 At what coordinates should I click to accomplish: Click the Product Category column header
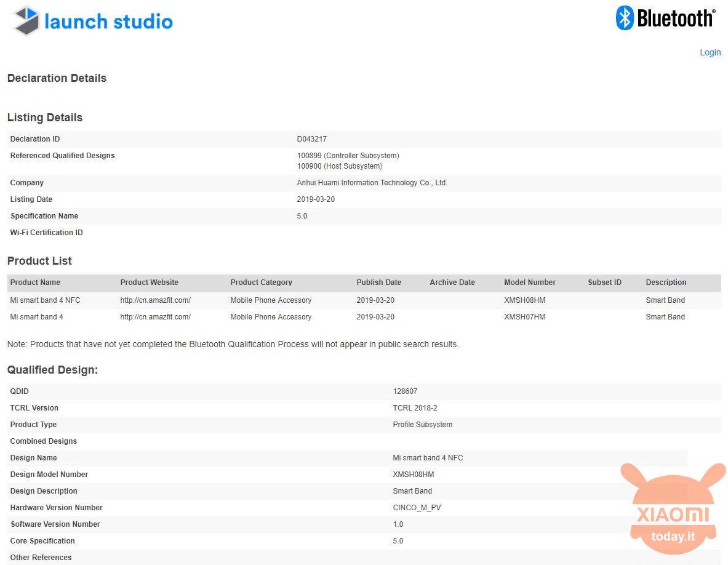coord(261,282)
